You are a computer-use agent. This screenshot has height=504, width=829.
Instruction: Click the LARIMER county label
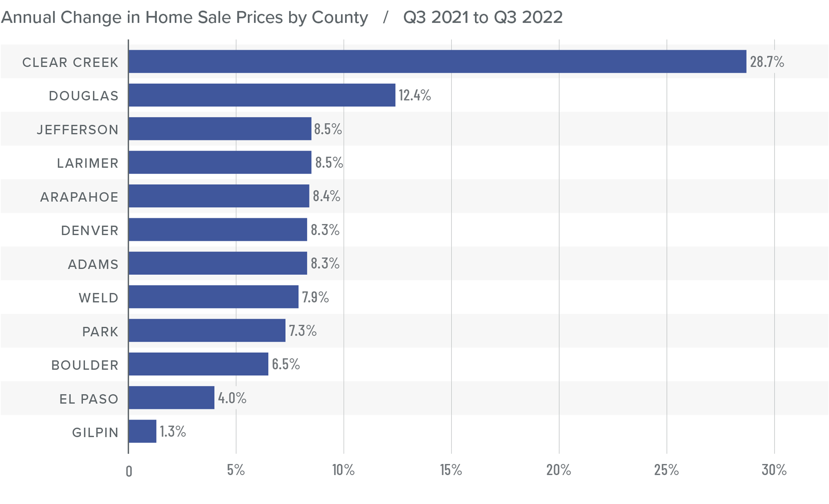[88, 163]
